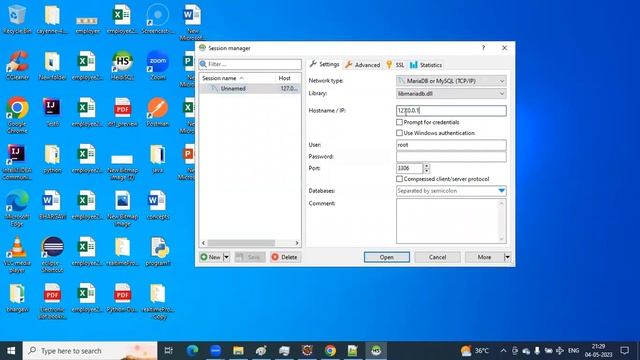Screen dimensions: 640x360
Task: Expand the Databases dropdown arrow
Action: pos(502,191)
